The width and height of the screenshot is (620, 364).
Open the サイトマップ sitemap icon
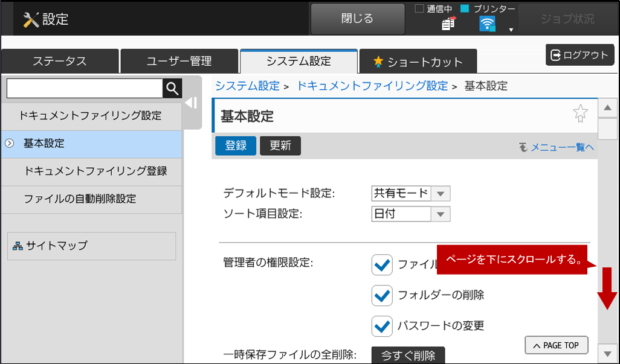(x=18, y=246)
